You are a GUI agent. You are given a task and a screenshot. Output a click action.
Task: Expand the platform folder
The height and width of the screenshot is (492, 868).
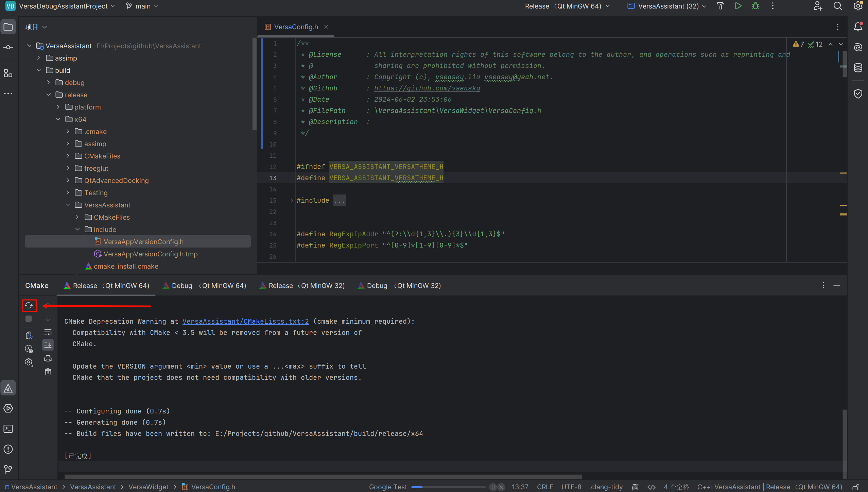[58, 107]
